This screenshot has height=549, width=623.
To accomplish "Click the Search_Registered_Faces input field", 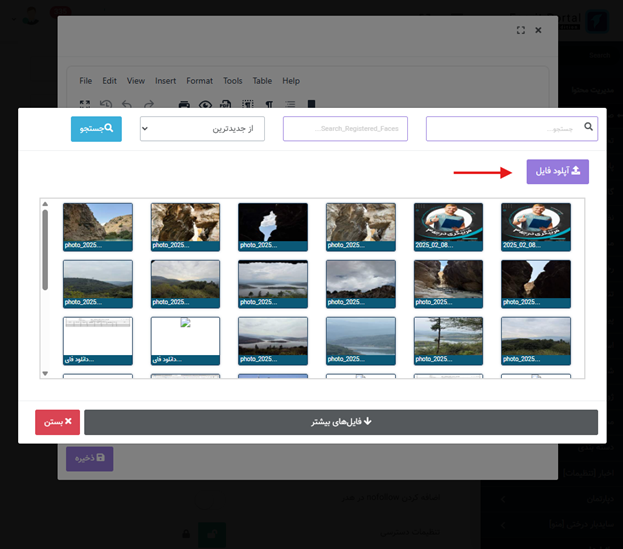I will coord(345,129).
